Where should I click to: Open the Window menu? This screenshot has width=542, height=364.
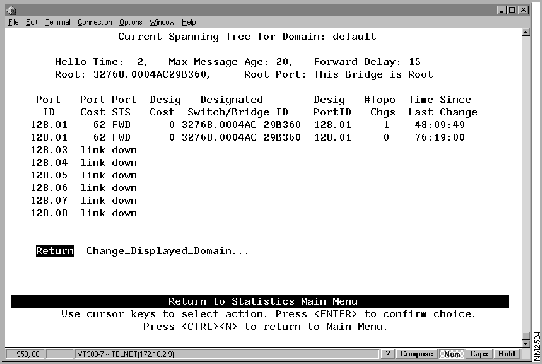point(162,22)
